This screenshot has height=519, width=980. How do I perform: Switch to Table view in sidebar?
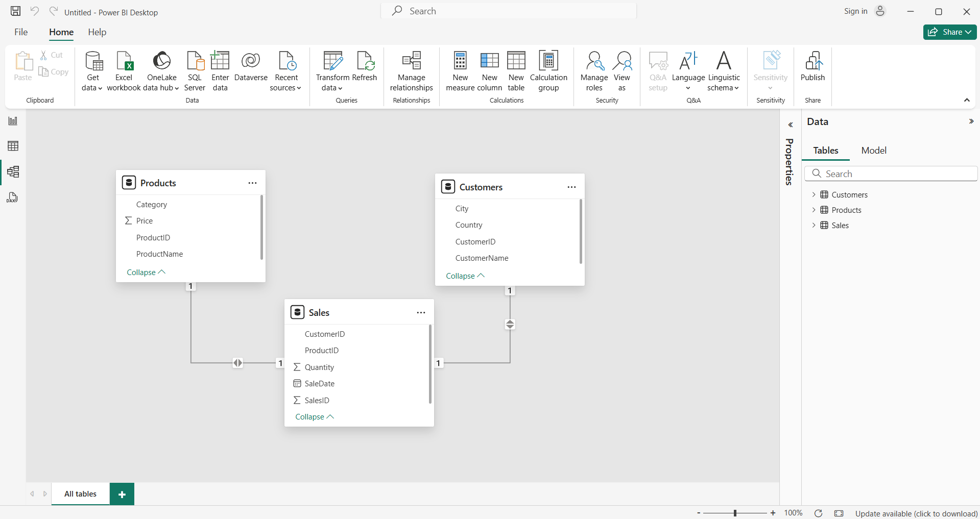(13, 146)
